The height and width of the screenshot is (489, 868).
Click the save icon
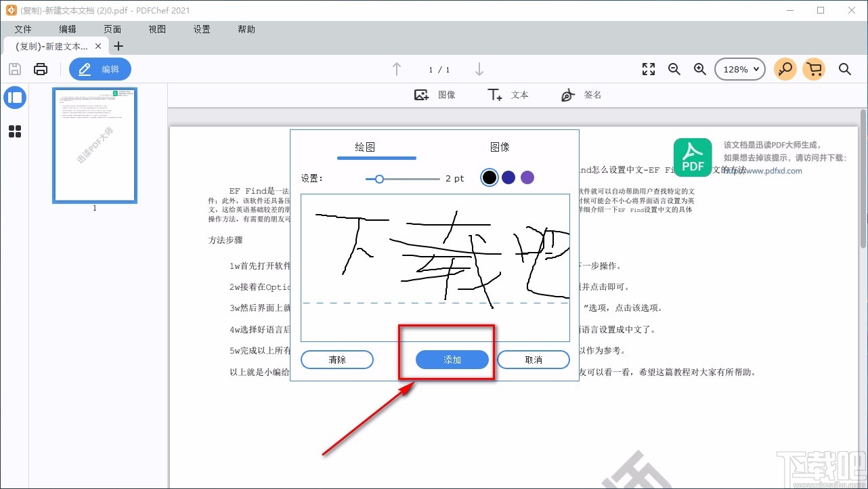(14, 68)
